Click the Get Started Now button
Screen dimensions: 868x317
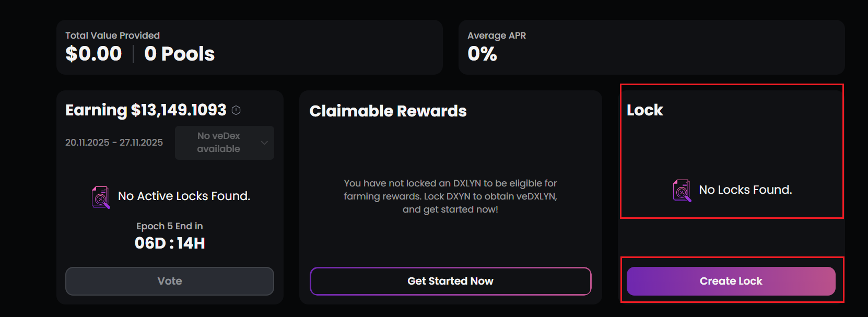450,281
